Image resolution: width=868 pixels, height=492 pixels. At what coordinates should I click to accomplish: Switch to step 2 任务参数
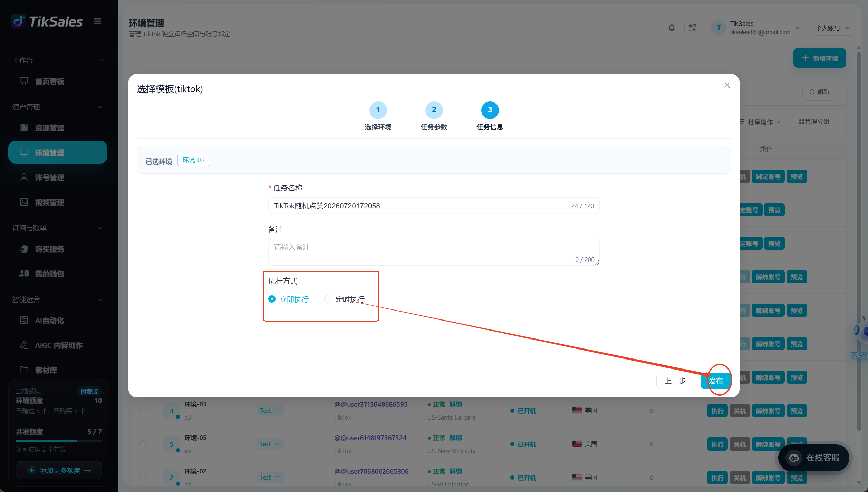tap(434, 110)
